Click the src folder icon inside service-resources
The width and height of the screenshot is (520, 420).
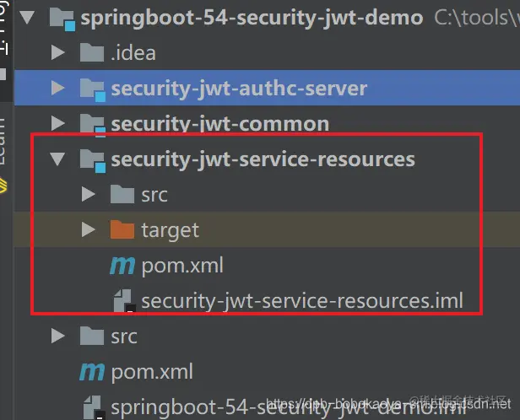tap(122, 194)
